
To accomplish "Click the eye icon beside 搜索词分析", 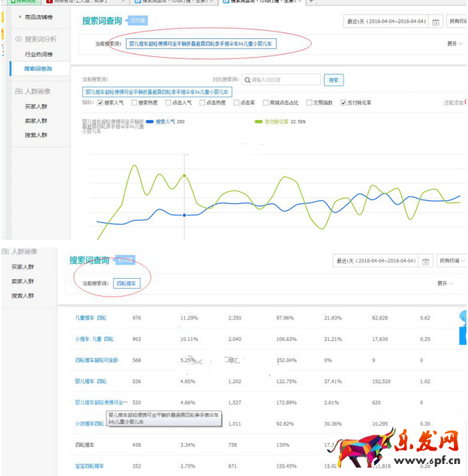I will (x=18, y=39).
